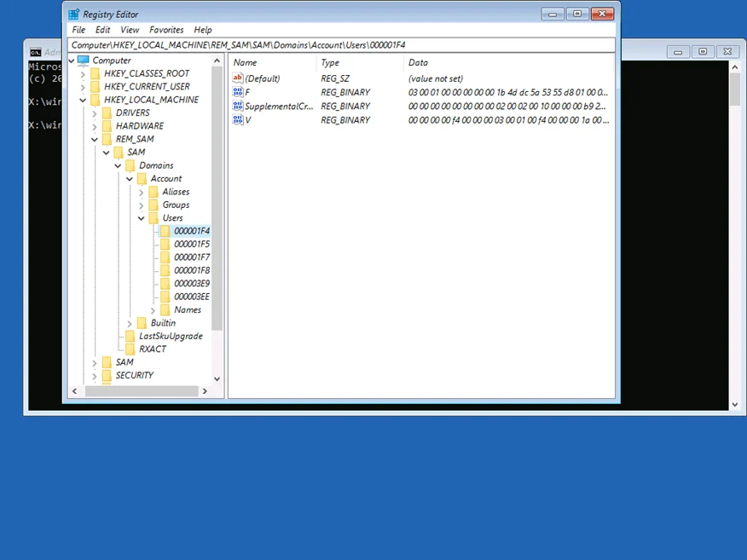Click the folder icon beside Groups
Viewport: 747px width, 560px height.
[153, 205]
